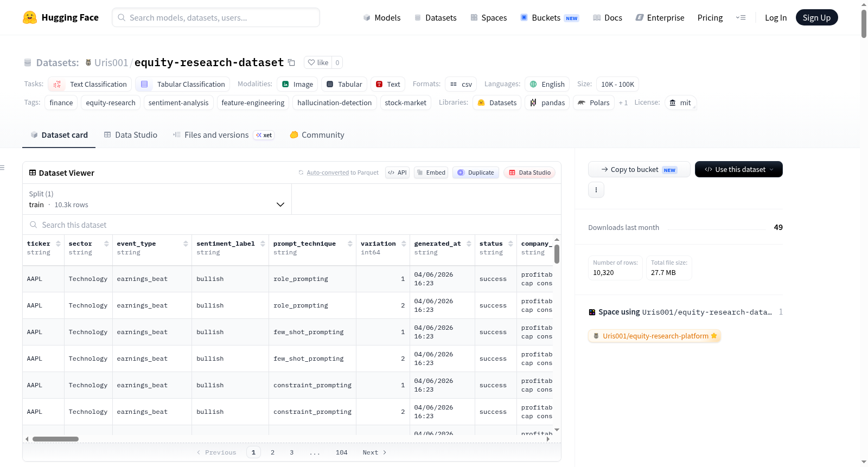
Task: Select the mit license tag
Action: click(x=680, y=103)
